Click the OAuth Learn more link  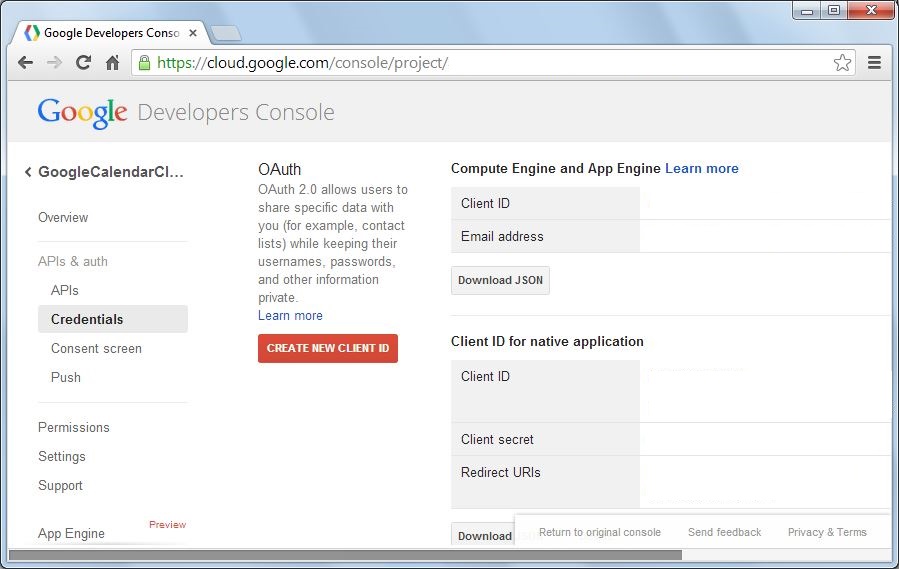click(x=290, y=315)
